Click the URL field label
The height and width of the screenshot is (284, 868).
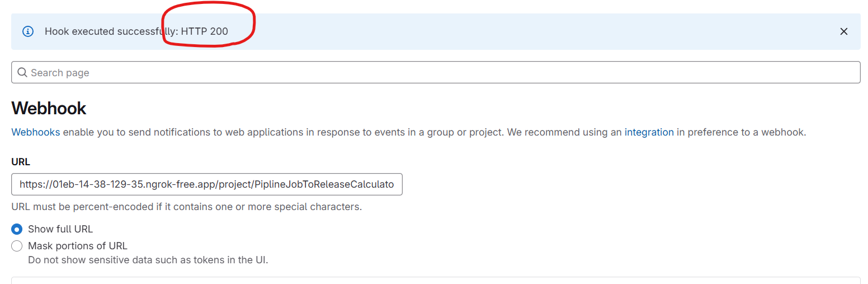21,162
